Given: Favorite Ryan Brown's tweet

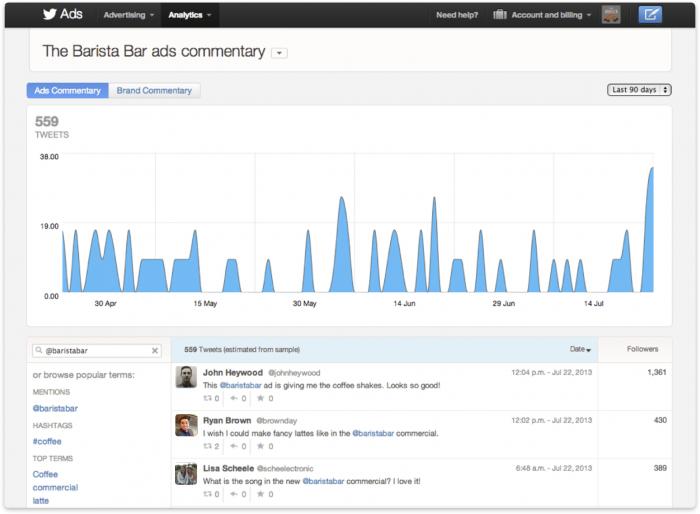Looking at the screenshot, I should pyautogui.click(x=265, y=446).
